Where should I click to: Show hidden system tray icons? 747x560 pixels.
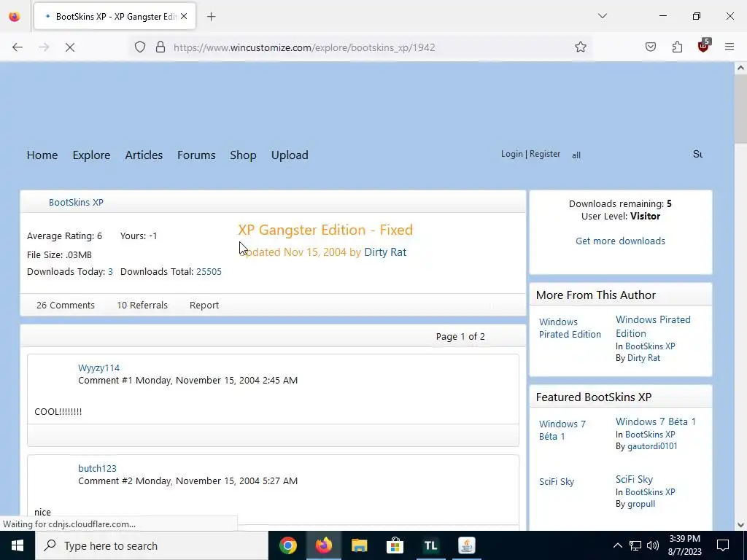click(617, 545)
